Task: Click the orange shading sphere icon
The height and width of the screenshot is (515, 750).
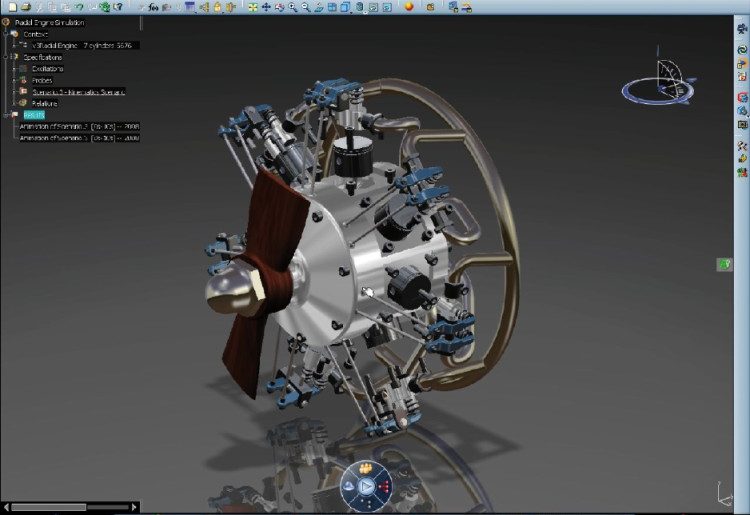Action: pos(409,6)
